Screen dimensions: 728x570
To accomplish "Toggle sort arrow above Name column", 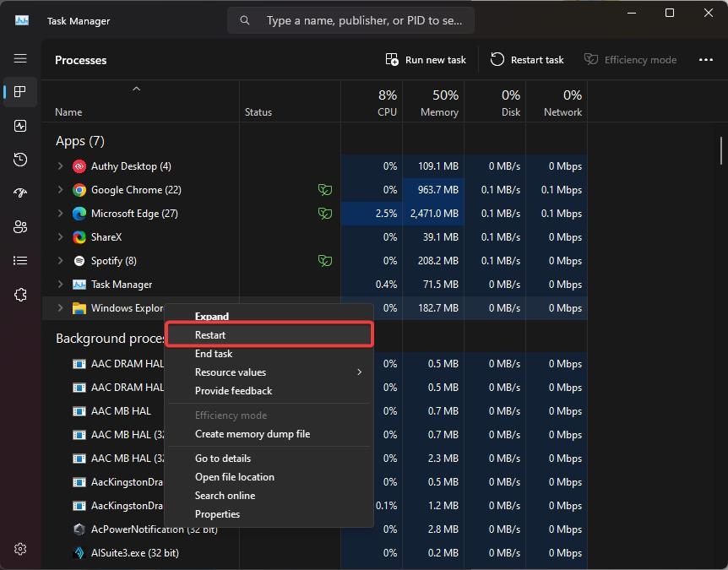I will coord(137,89).
